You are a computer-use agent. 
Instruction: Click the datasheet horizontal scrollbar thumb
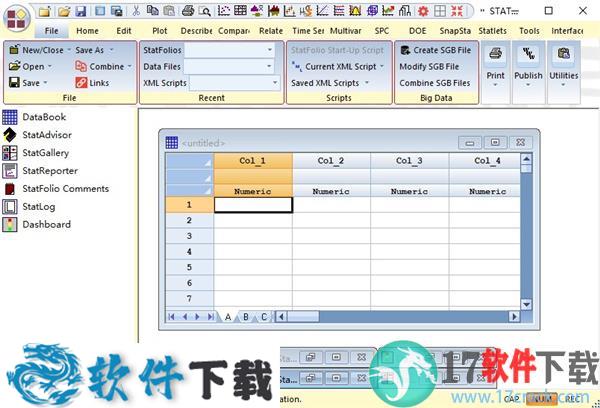[303, 317]
